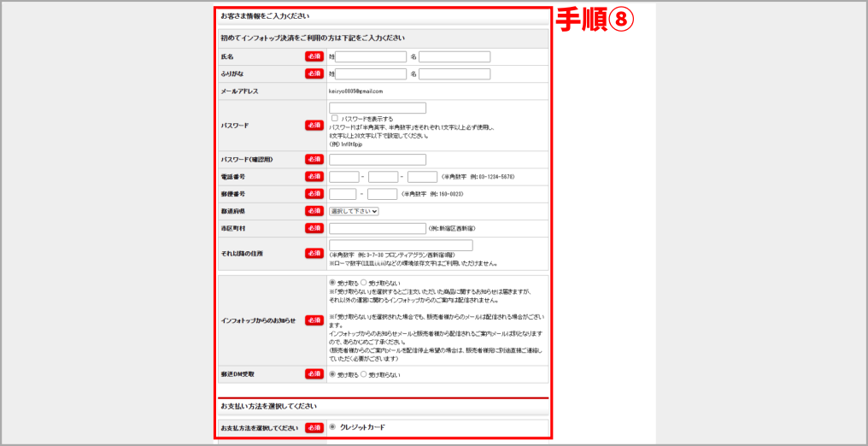Select 受け取らない for インフォトップからのお知らせ
868x446 pixels.
(364, 282)
